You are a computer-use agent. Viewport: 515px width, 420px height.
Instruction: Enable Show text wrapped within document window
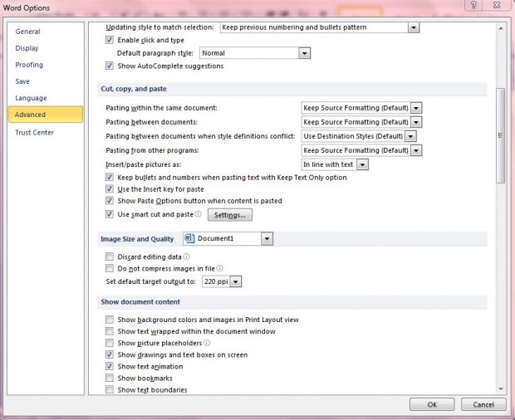110,331
